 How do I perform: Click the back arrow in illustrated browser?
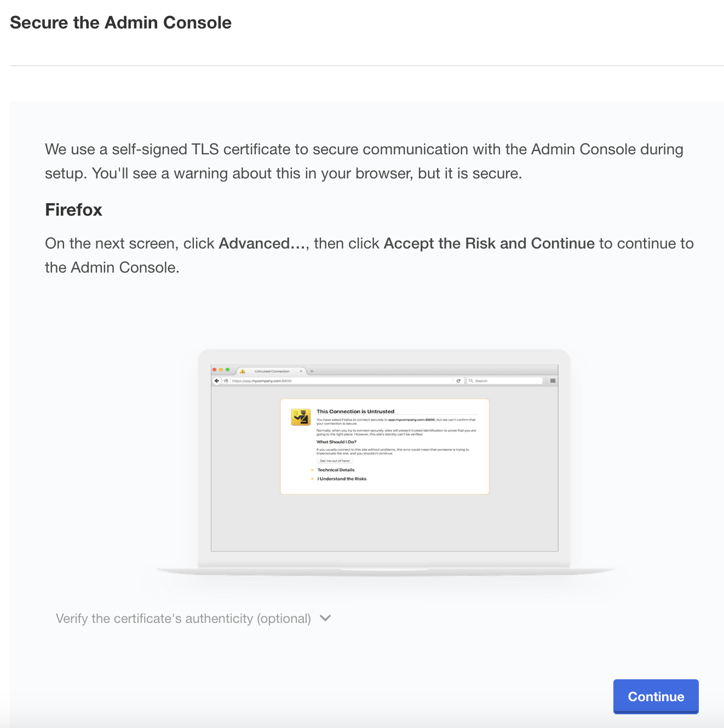pos(217,380)
